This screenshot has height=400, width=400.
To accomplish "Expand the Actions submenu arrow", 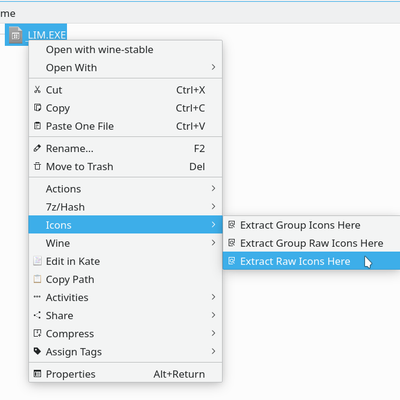I will pyautogui.click(x=213, y=189).
